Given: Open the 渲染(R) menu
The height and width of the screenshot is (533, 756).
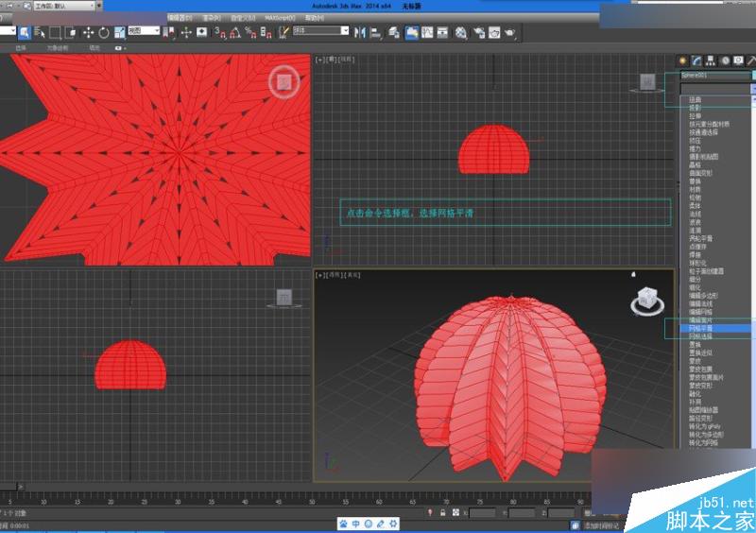Looking at the screenshot, I should coord(212,18).
